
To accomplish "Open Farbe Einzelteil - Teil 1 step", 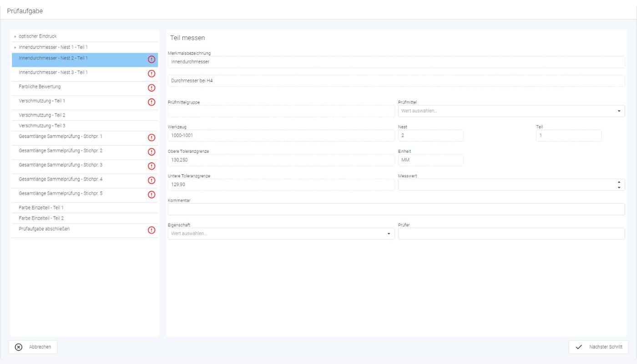I will (x=85, y=207).
